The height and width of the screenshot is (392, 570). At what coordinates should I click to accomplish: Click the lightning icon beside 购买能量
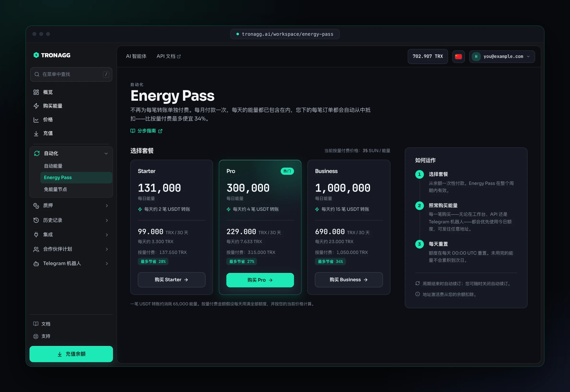36,106
